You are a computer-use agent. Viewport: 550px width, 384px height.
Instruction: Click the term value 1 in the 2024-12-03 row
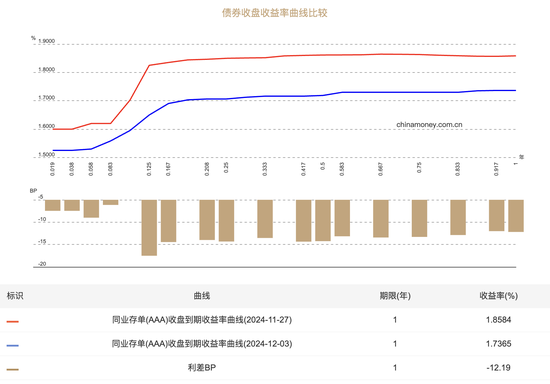tap(395, 343)
